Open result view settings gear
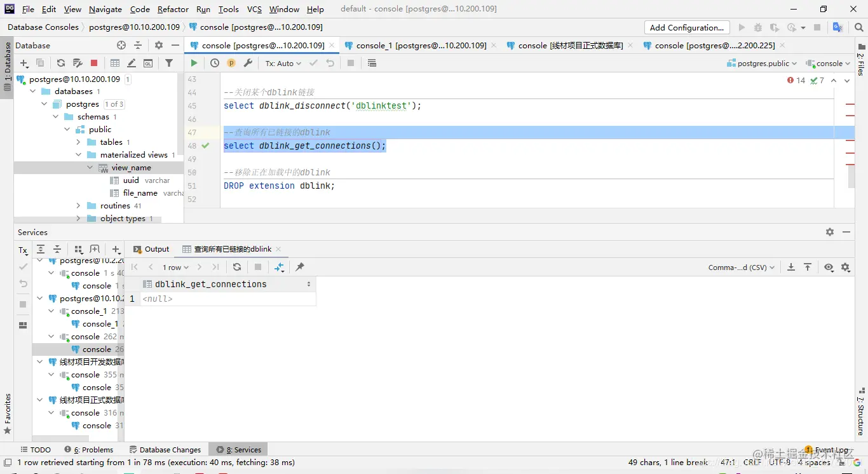This screenshot has height=474, width=868. coord(846,267)
